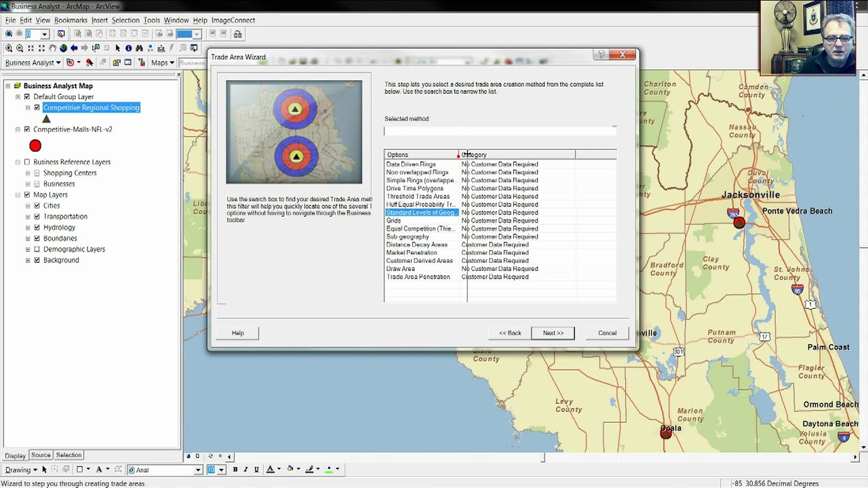Open the Maps dropdown in toolbar
Screen dimensions: 868x488
tap(163, 63)
